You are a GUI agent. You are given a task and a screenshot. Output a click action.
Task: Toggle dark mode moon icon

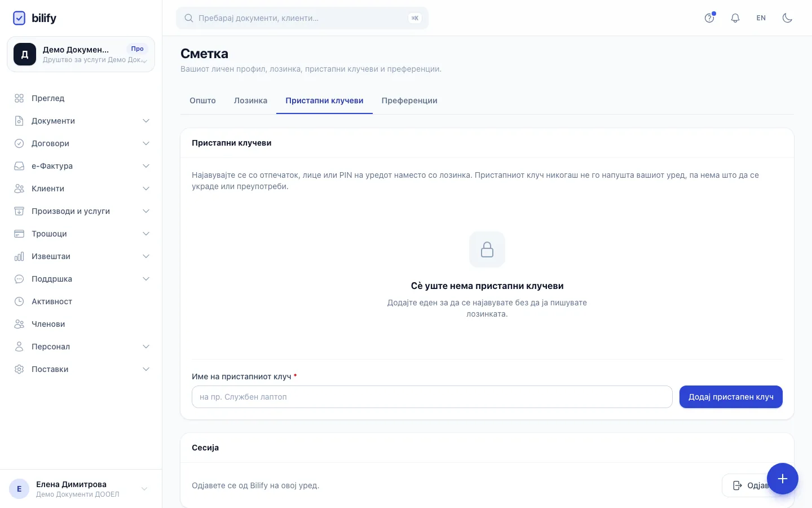(787, 18)
